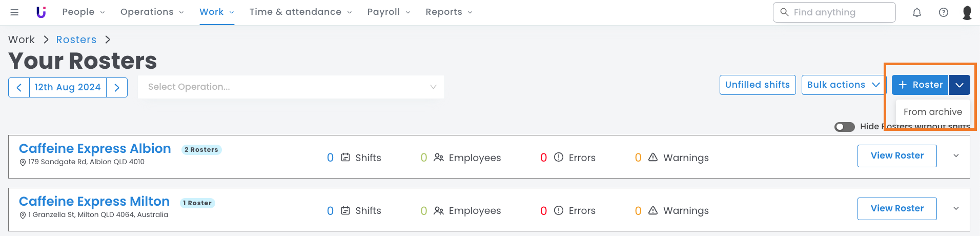Expand the Bulk actions dropdown
Image resolution: width=980 pixels, height=236 pixels.
[x=843, y=85]
